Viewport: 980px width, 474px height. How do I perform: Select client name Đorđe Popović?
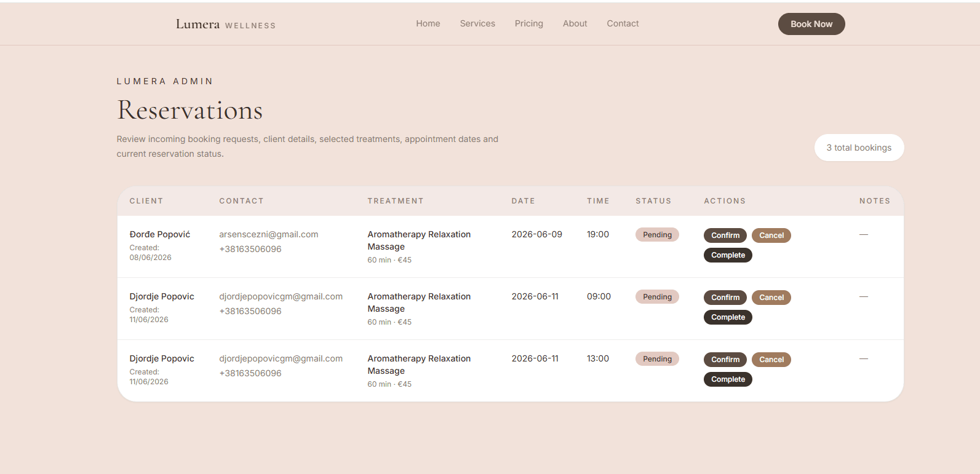(160, 234)
